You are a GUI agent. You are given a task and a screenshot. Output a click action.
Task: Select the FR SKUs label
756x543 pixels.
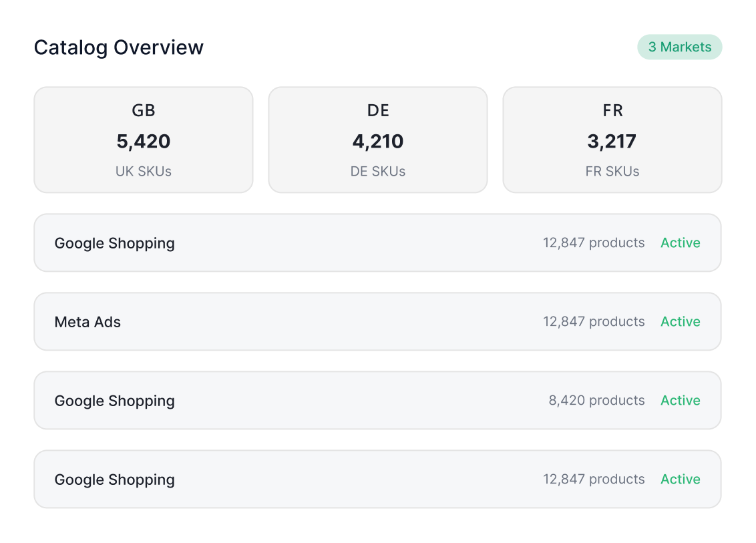pos(612,172)
